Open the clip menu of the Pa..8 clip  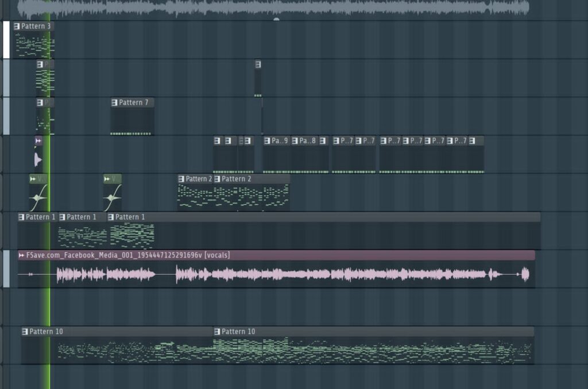click(x=295, y=141)
